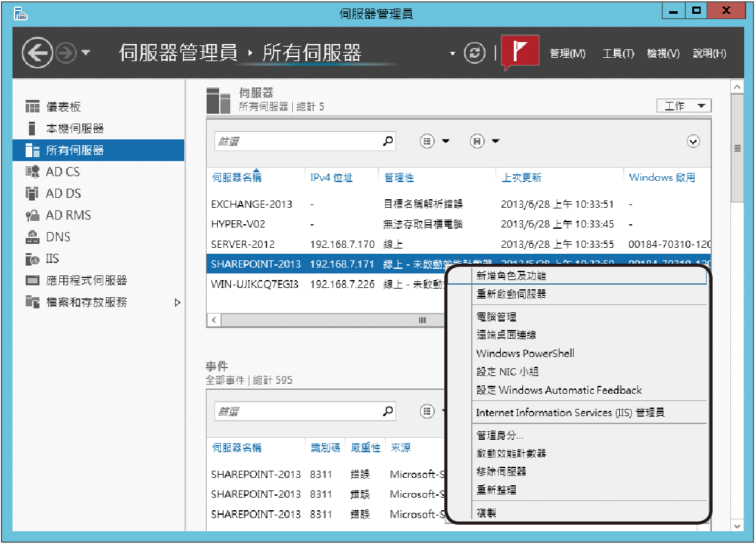Image resolution: width=756 pixels, height=545 pixels.
Task: Open the 工作 tasks dropdown
Action: 684,106
